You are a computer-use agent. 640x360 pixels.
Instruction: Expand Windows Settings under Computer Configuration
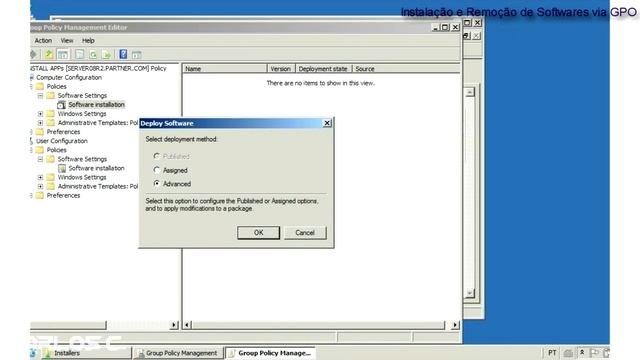(40, 114)
